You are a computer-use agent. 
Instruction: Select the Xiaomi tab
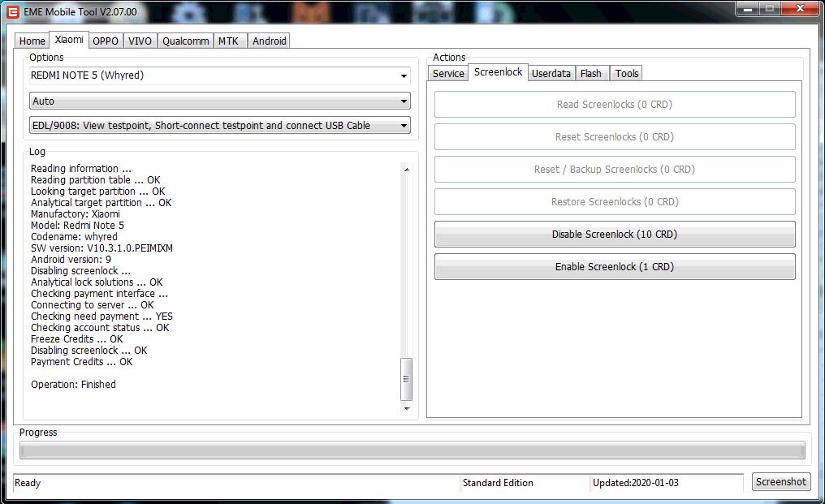pyautogui.click(x=69, y=40)
